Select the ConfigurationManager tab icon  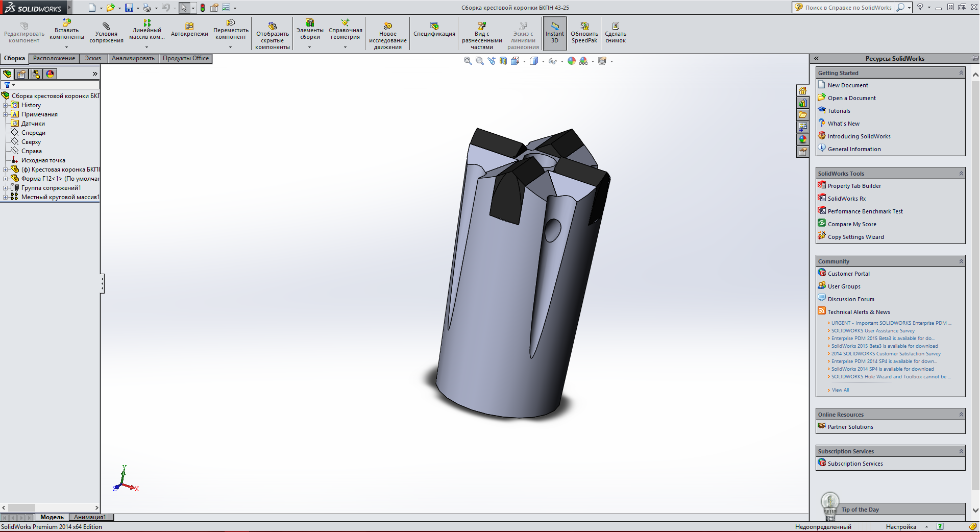(36, 74)
